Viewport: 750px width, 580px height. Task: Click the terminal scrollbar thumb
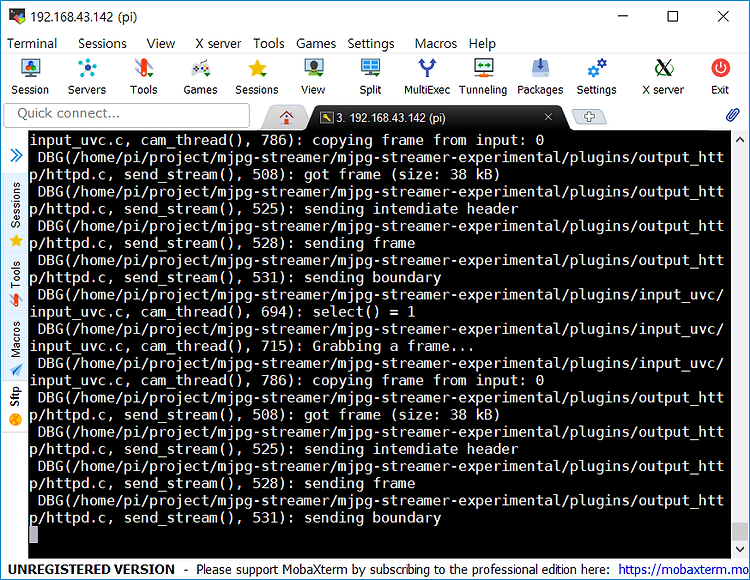pos(739,531)
